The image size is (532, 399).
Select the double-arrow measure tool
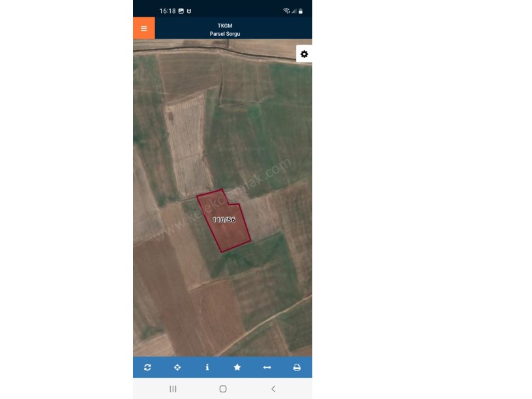[267, 367]
